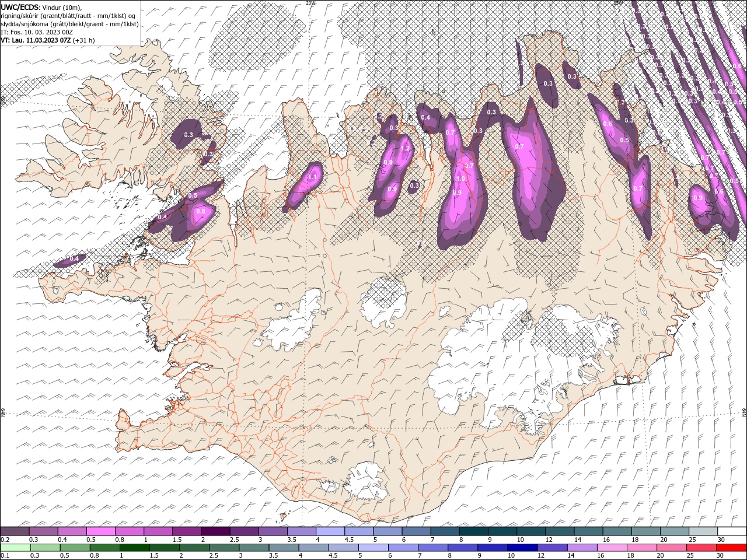Click the '64N' latitude label on right edge
Screen dimensions: 747x560
tap(744, 412)
